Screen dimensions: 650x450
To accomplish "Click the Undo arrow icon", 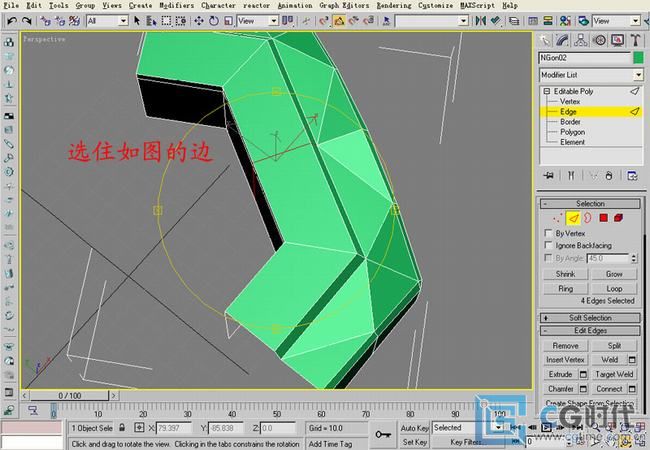I will click(12, 20).
